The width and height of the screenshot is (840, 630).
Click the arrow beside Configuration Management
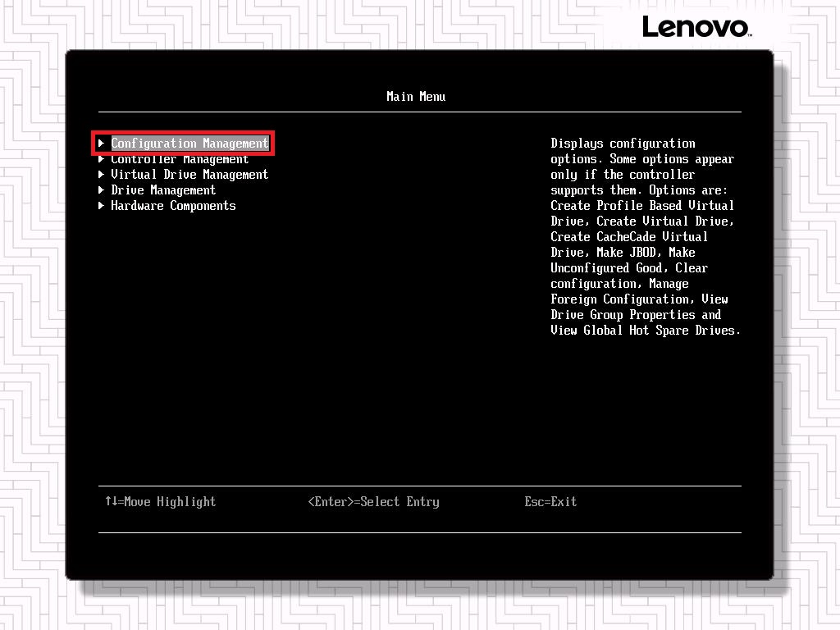[x=102, y=144]
